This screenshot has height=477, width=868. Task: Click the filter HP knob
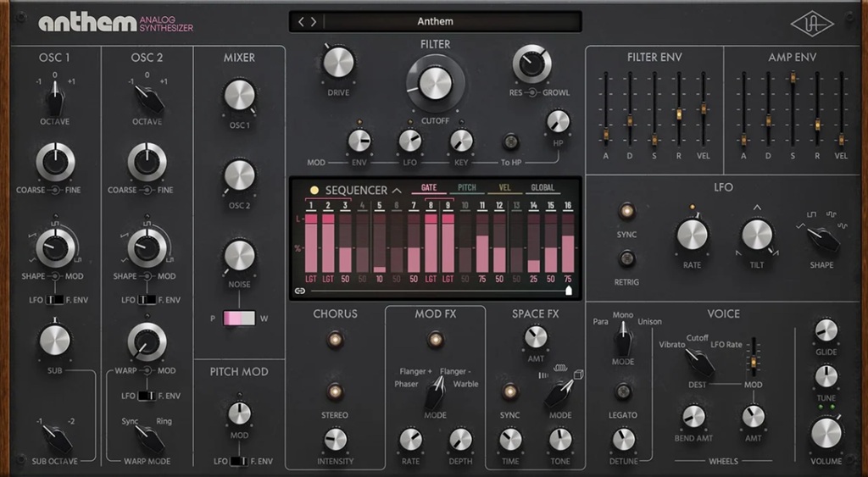558,121
